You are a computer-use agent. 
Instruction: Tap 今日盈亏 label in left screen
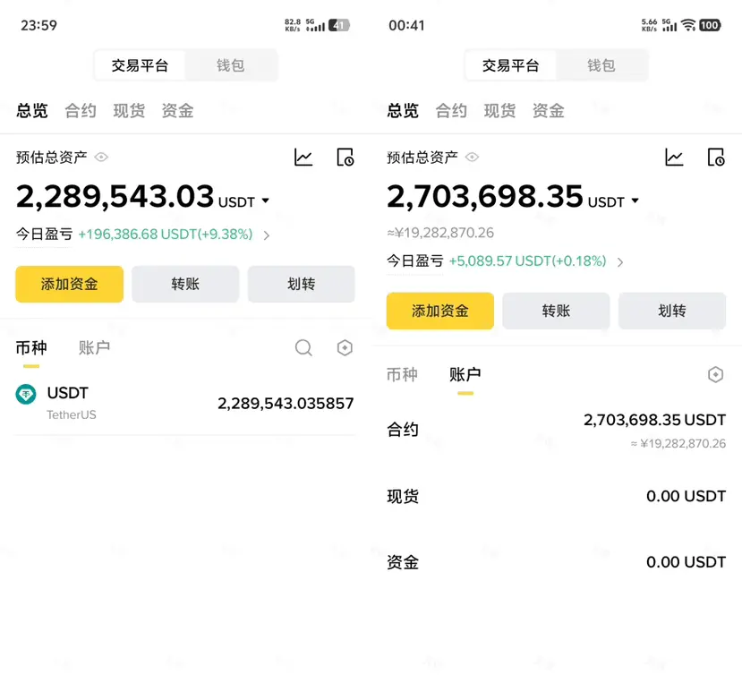tap(44, 235)
